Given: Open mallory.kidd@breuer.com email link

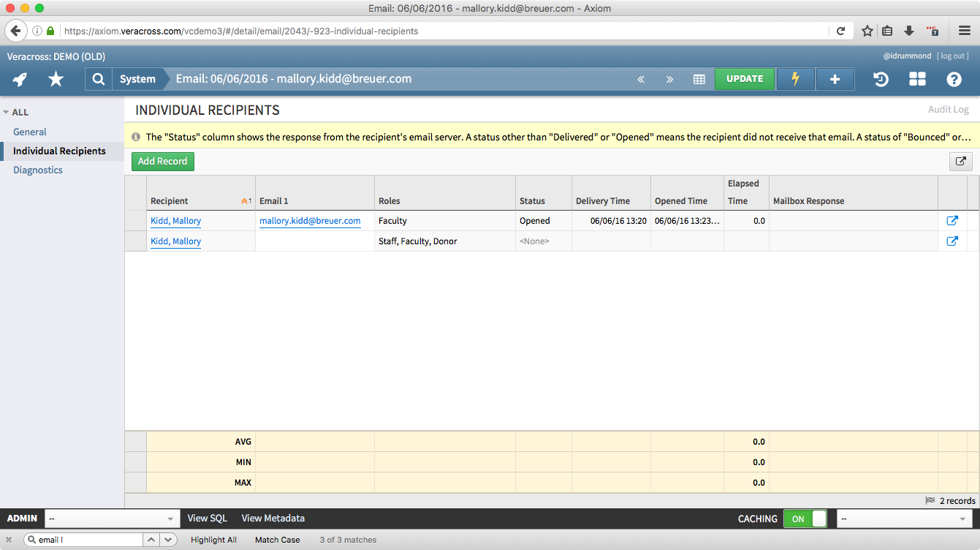Looking at the screenshot, I should [x=310, y=220].
